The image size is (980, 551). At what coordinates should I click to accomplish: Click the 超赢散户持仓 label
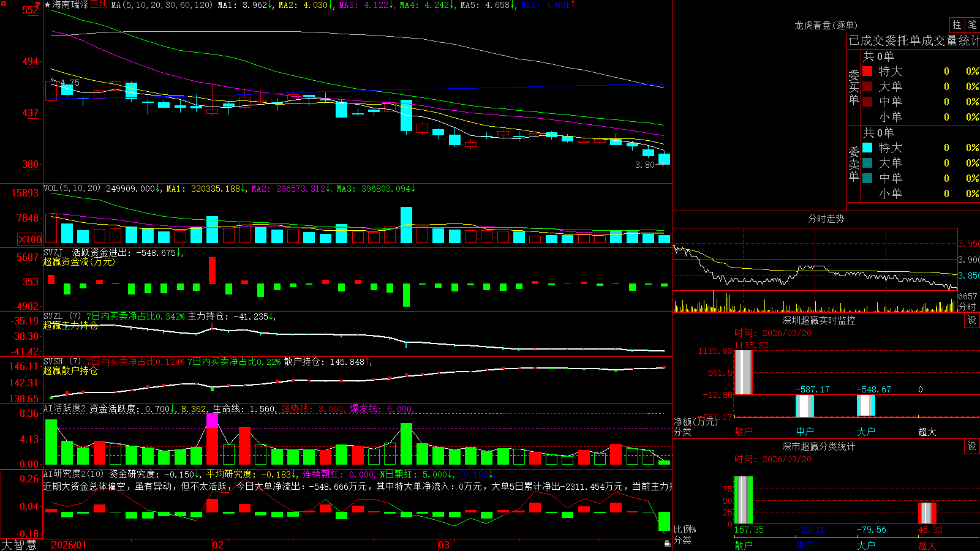70,370
